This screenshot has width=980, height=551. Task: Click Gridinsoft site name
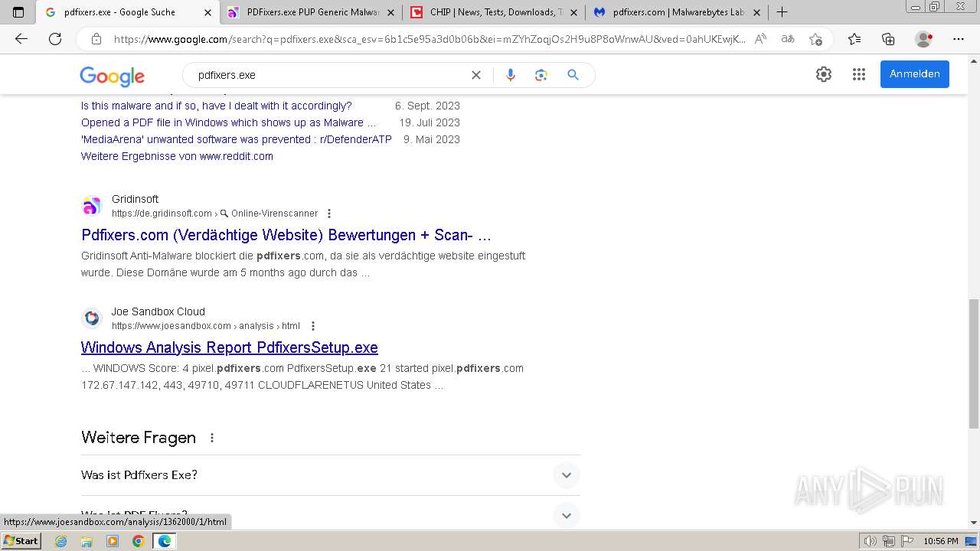(x=135, y=199)
